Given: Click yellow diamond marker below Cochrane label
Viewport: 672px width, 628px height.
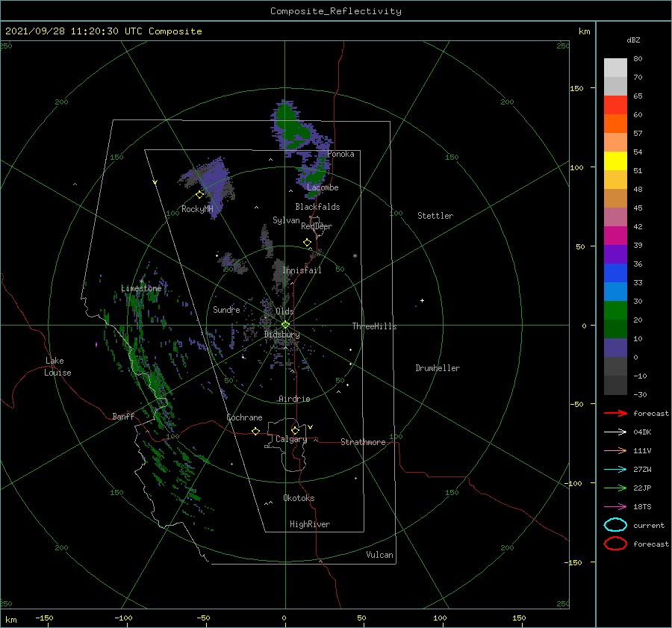Looking at the screenshot, I should pos(256,431).
